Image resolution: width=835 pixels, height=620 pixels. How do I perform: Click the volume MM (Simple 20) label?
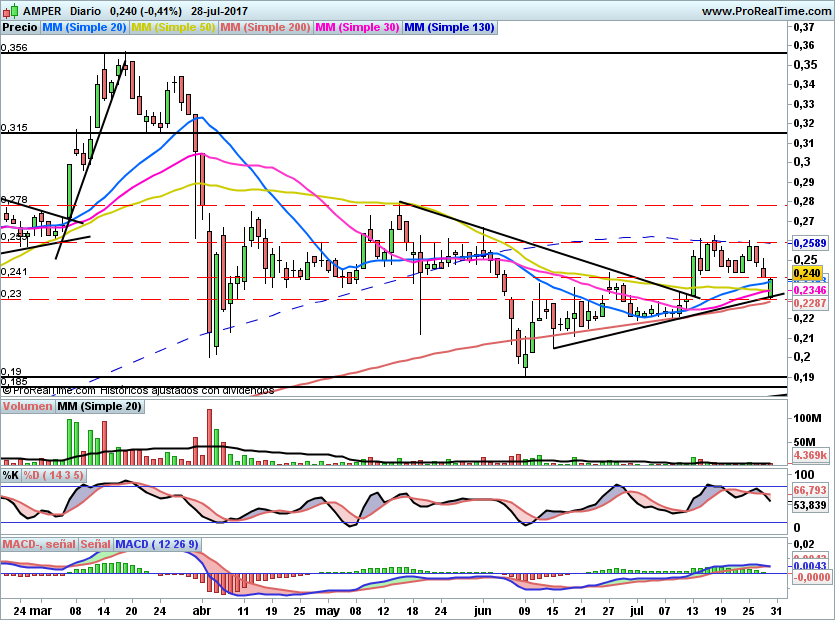[100, 406]
